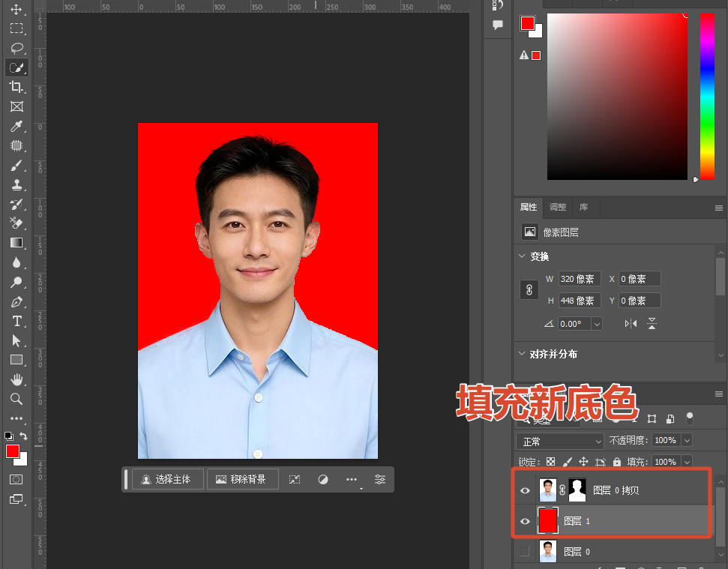The image size is (728, 569).
Task: Open the rotation angle dropdown
Action: click(597, 324)
